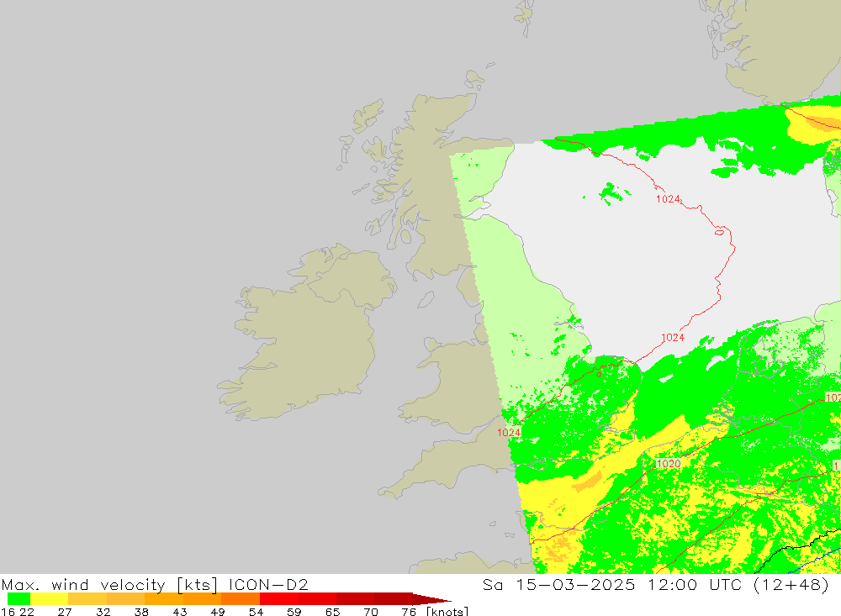Click the 1024 isobar label above green wind area

click(673, 337)
